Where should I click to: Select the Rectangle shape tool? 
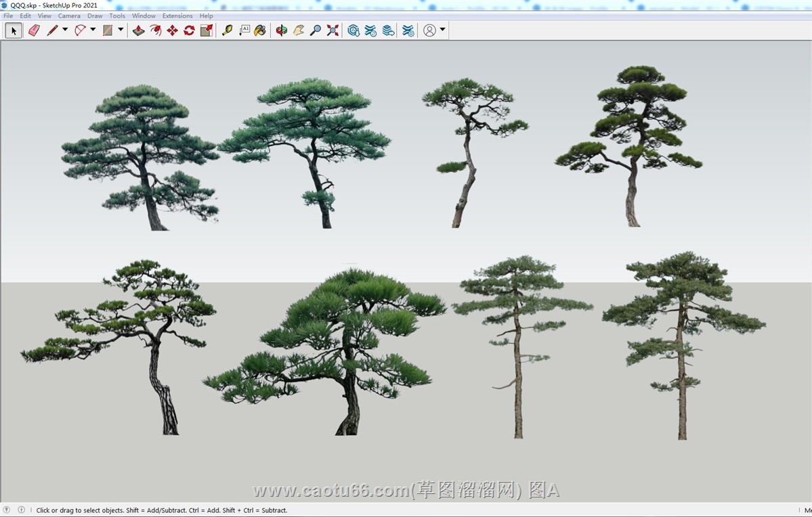click(108, 30)
